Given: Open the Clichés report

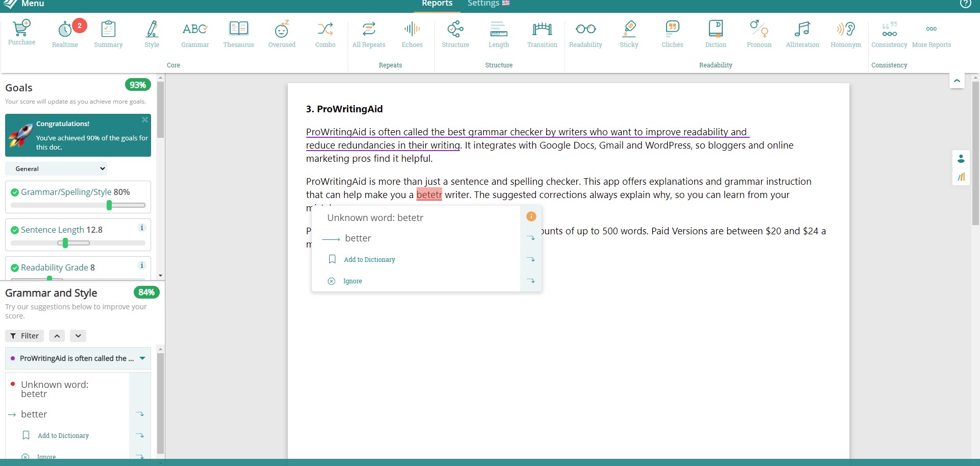Looking at the screenshot, I should [x=672, y=34].
